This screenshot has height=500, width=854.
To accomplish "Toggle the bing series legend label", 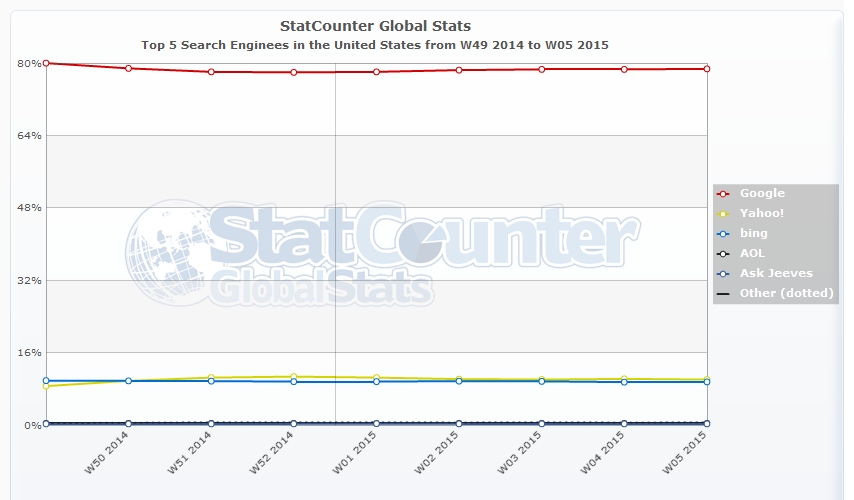I will 753,233.
